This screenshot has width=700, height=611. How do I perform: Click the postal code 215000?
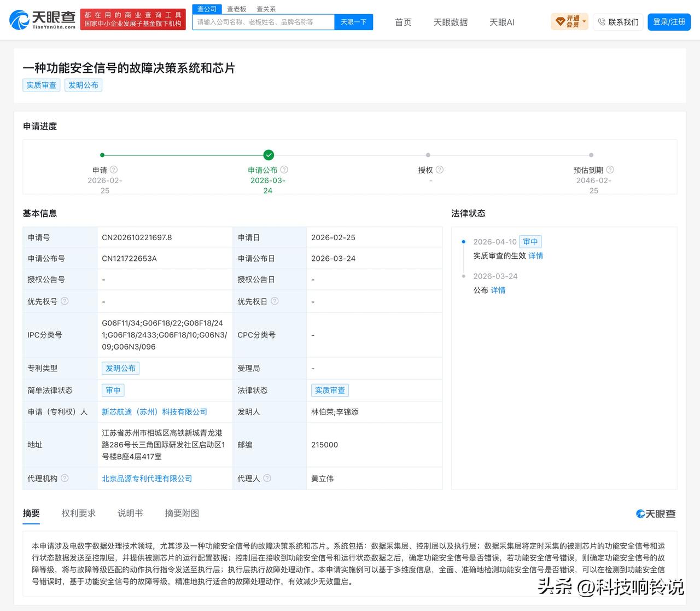pos(325,445)
